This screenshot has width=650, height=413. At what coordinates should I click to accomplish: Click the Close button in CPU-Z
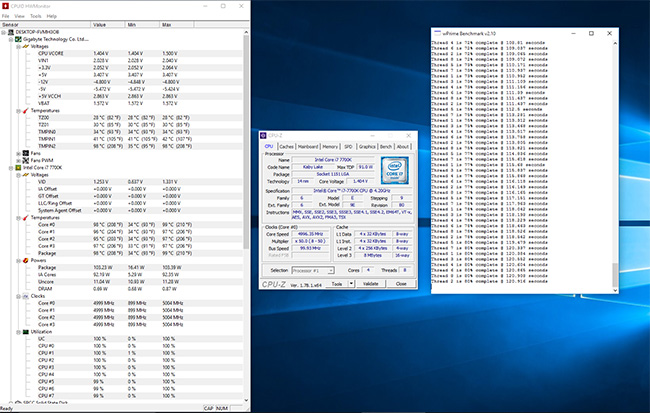point(400,283)
